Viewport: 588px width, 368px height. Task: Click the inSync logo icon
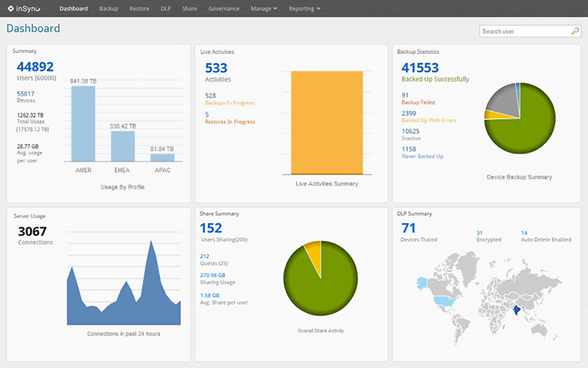point(10,9)
